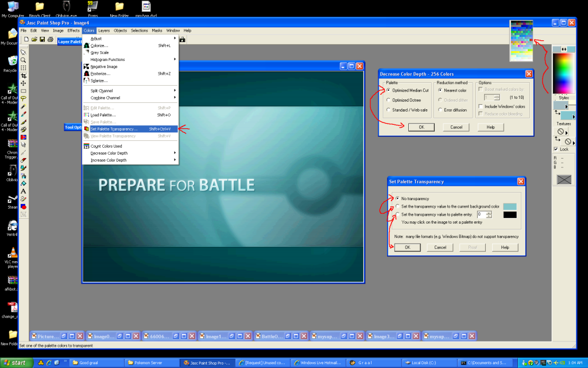Select the Color Replacer tool
This screenshot has width=588, height=368.
tap(23, 137)
